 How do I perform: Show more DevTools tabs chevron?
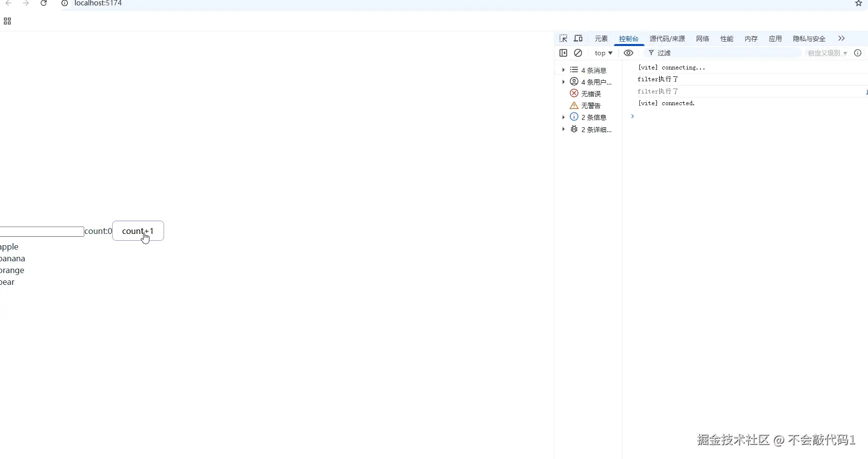[842, 38]
